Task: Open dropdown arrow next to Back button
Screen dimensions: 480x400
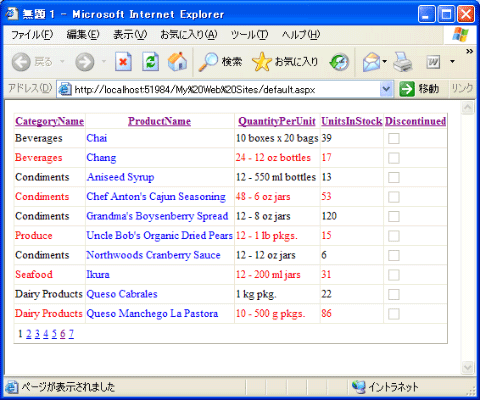Action: coord(62,62)
